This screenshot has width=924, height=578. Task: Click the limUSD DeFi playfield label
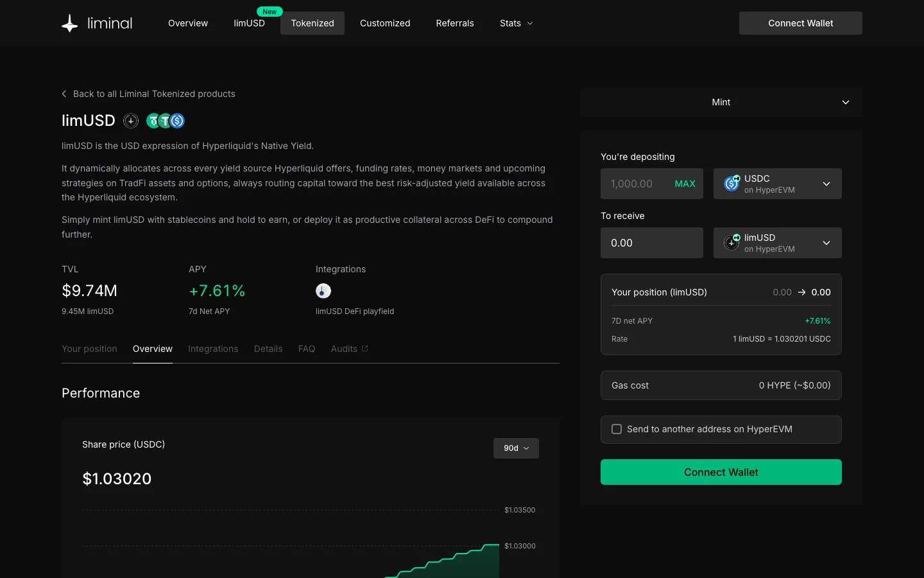pyautogui.click(x=355, y=311)
